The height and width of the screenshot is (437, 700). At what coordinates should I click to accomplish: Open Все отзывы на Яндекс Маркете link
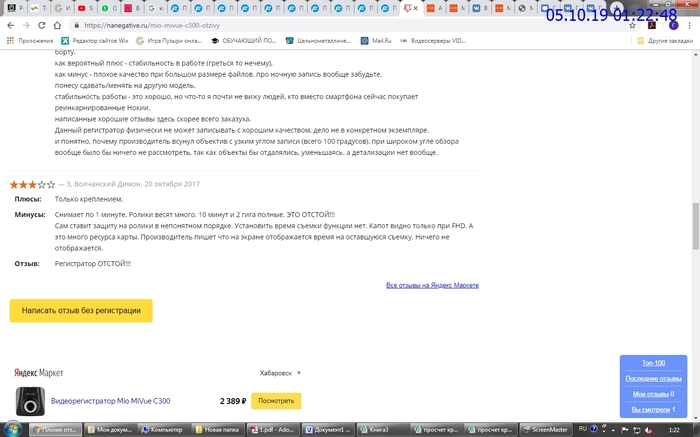click(x=432, y=285)
